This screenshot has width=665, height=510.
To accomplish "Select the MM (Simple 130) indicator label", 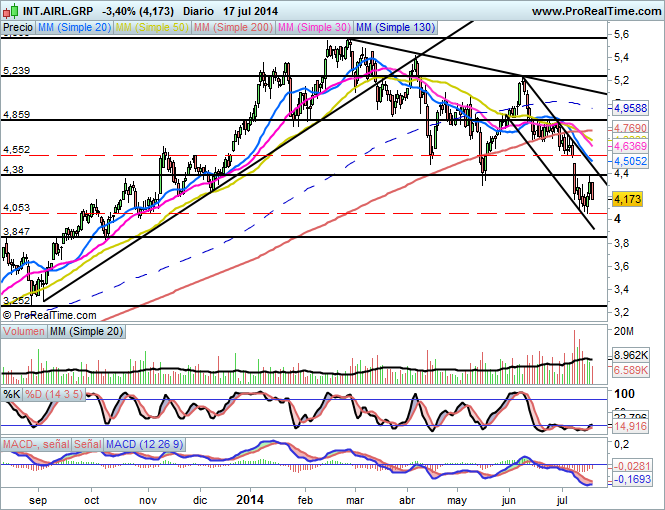I will coord(391,29).
